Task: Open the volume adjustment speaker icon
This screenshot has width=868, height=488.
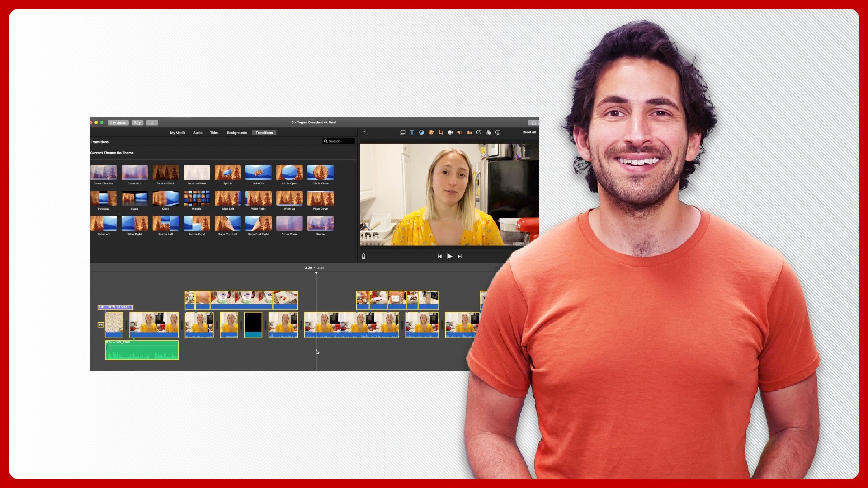Action: (x=459, y=132)
